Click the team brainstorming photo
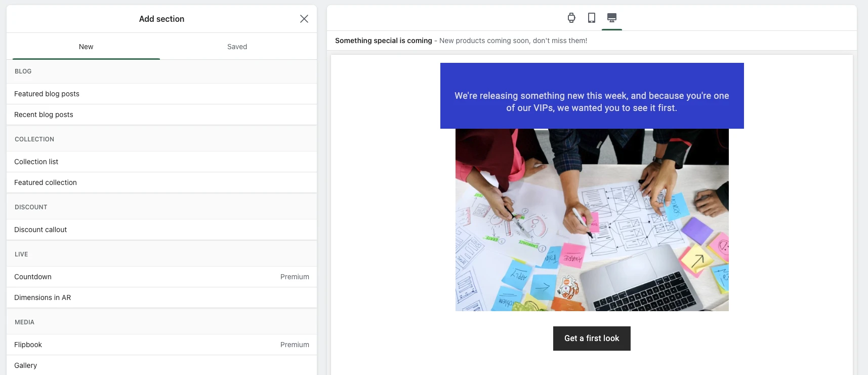 coord(592,219)
